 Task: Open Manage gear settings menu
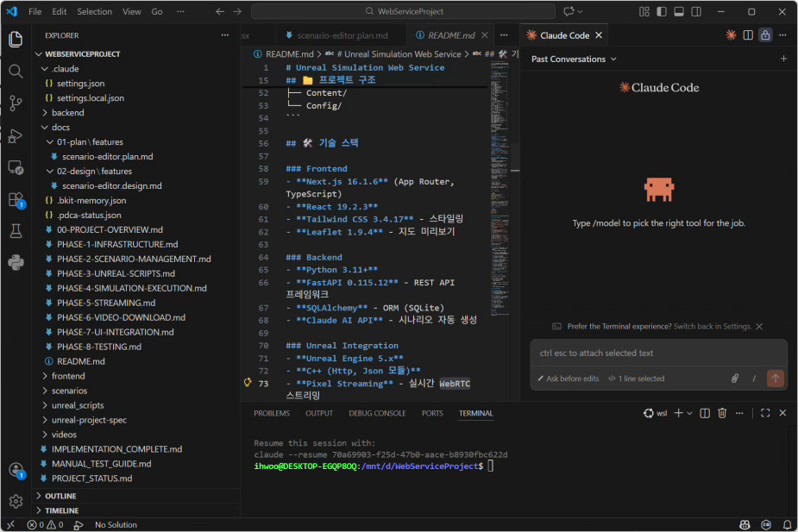point(16,502)
